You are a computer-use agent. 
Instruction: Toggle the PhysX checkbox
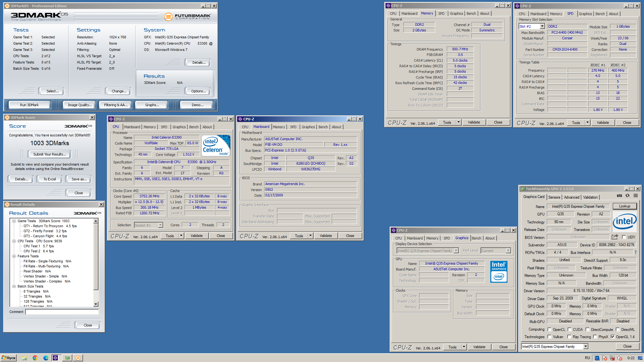point(595,337)
